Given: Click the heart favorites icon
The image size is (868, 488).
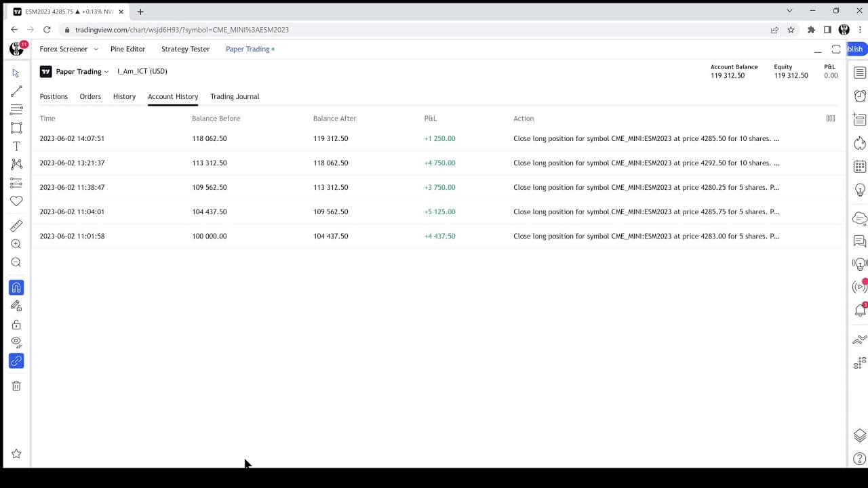Looking at the screenshot, I should pos(16,201).
